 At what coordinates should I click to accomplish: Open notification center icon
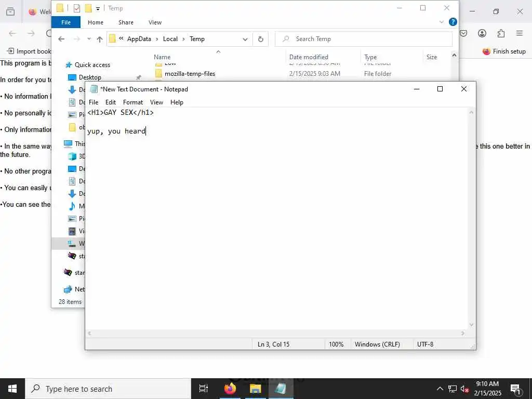coord(515,389)
